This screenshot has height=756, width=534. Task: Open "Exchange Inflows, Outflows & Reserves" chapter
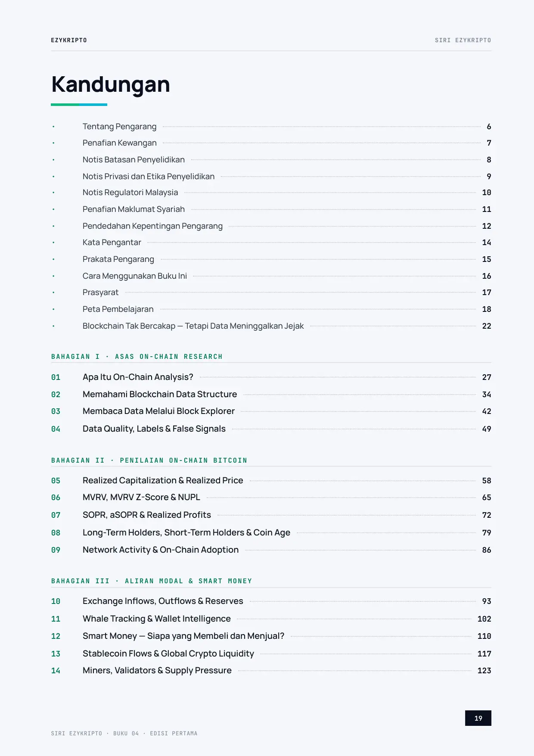pyautogui.click(x=163, y=601)
